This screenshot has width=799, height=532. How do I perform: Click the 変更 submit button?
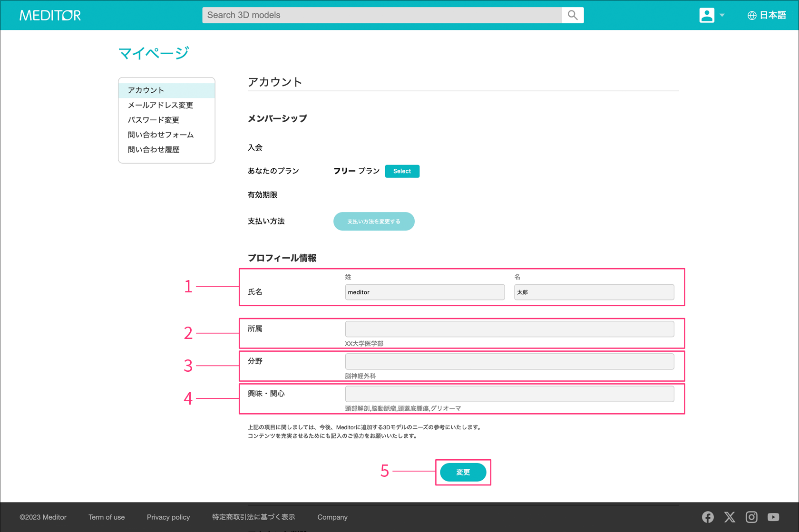[x=463, y=472]
